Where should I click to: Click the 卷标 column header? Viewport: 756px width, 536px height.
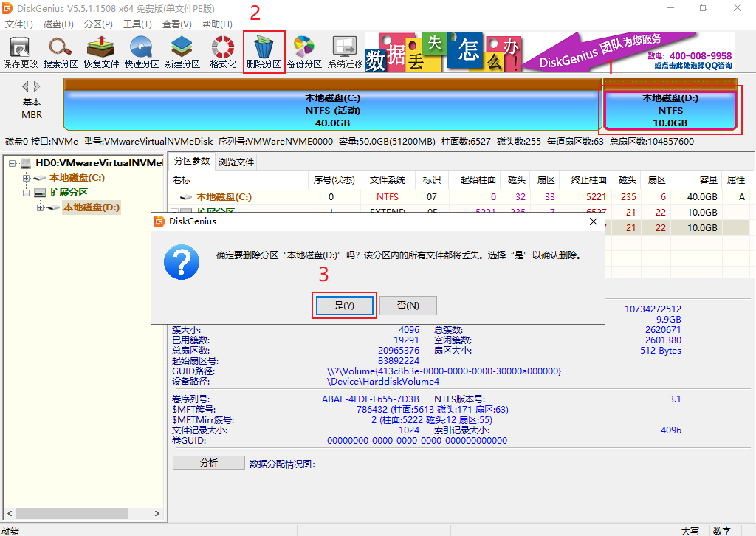click(x=239, y=180)
